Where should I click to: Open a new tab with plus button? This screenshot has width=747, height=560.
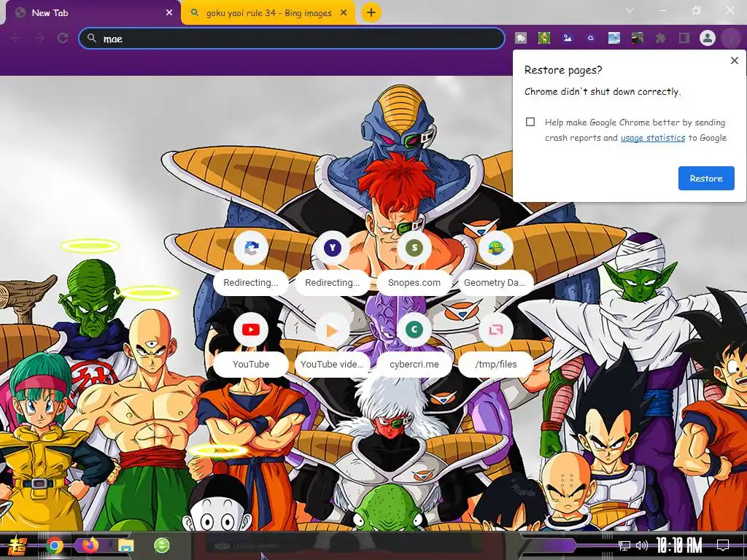[x=371, y=12]
